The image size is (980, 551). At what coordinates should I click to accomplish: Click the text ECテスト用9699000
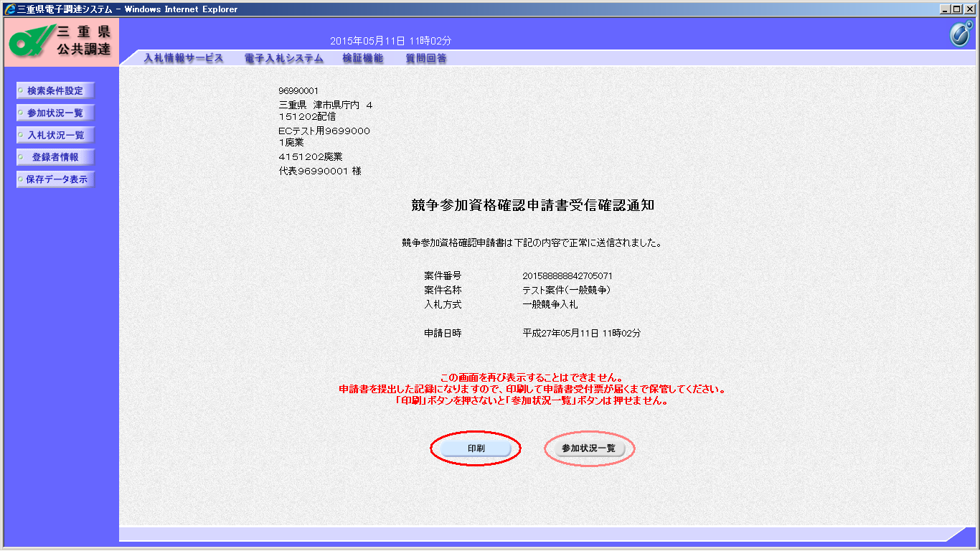click(324, 131)
